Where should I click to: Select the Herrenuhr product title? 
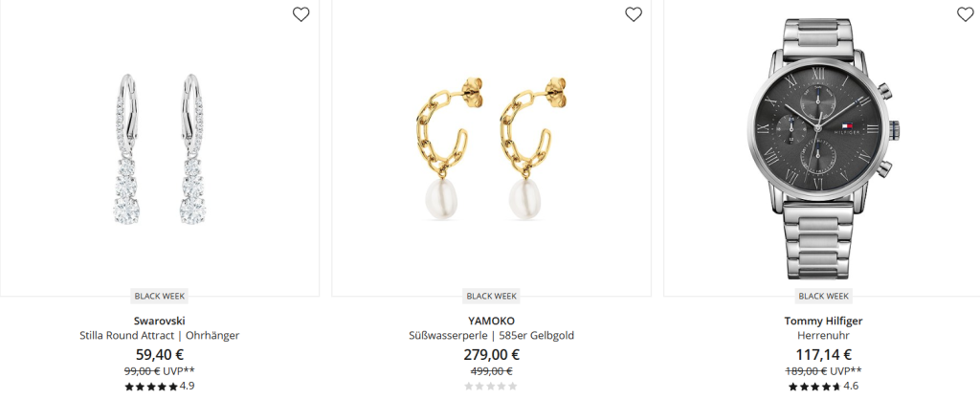click(823, 336)
